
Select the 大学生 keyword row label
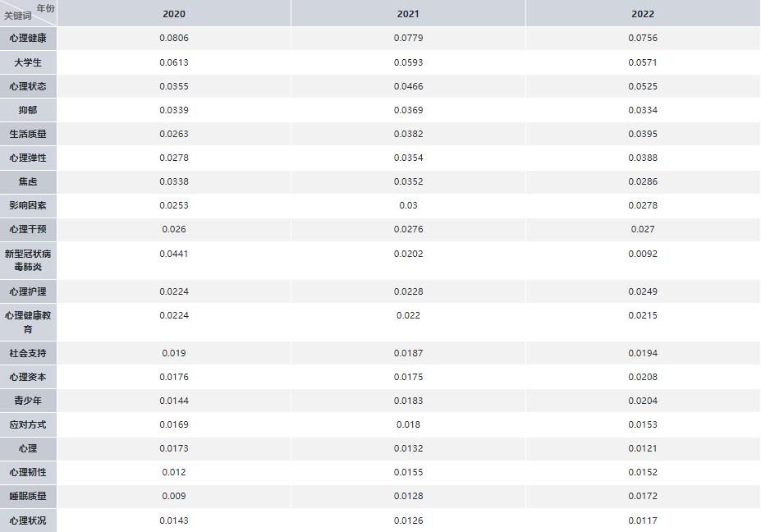[x=28, y=62]
